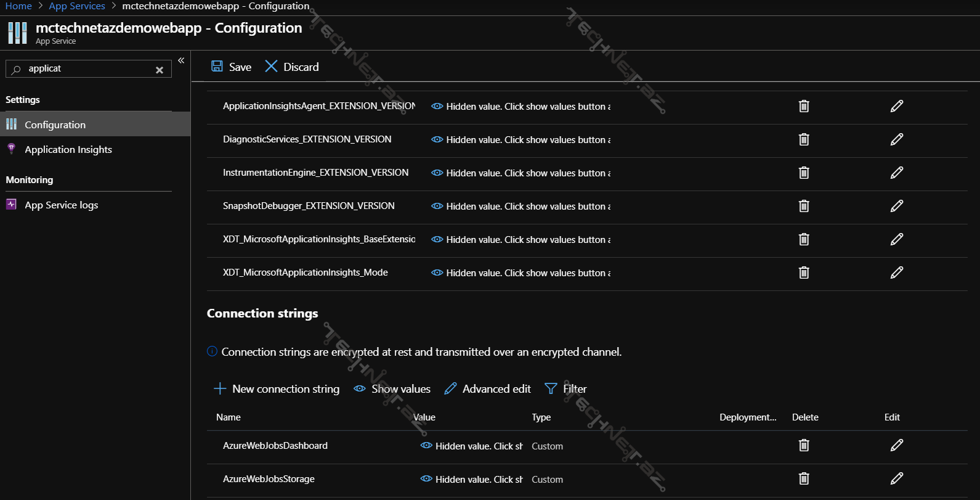Delete the InstrumentationEngine_EXTENSION_VERSION setting

[x=804, y=173]
